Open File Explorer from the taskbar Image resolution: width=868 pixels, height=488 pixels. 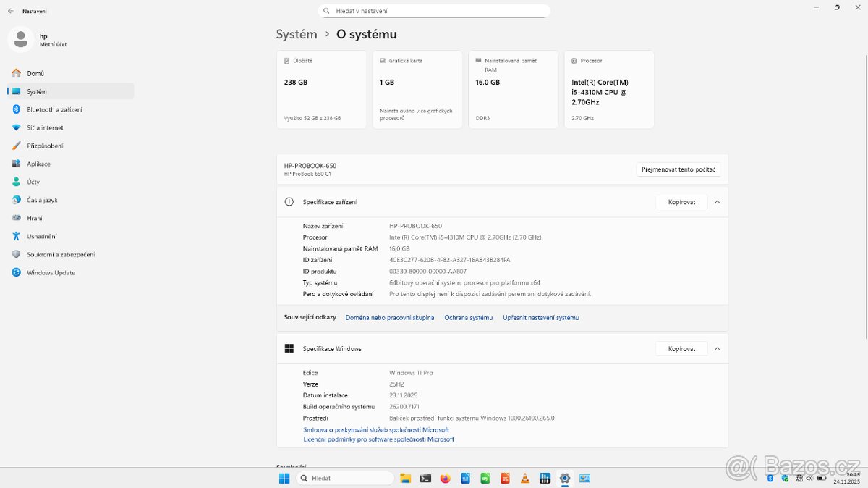405,478
